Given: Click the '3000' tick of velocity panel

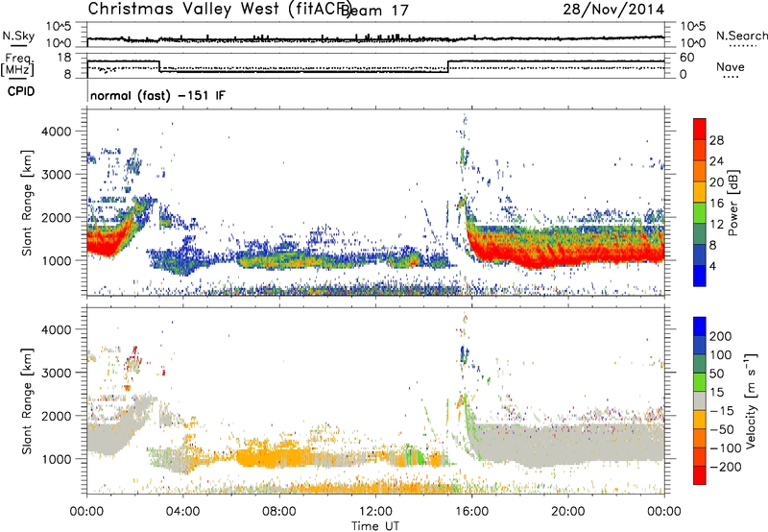Looking at the screenshot, I should [57, 373].
